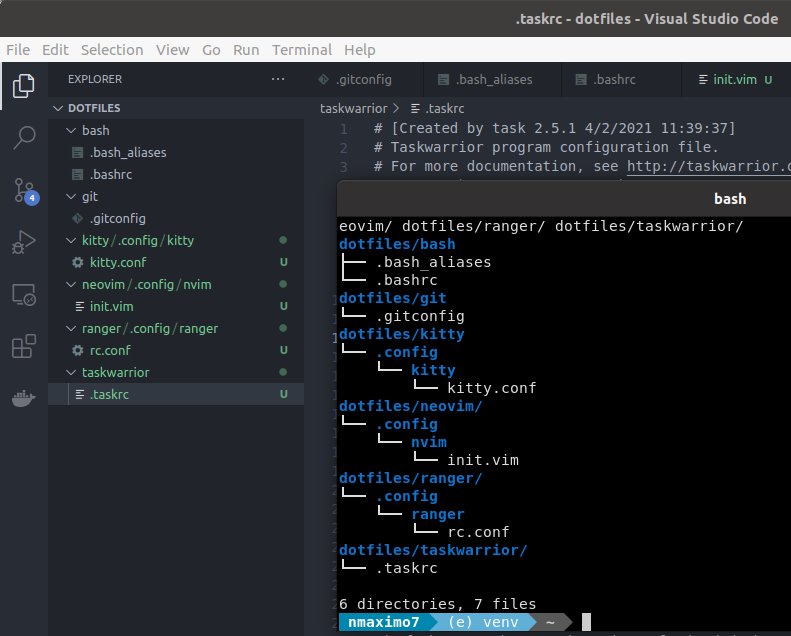Collapse the bash folder
The width and height of the screenshot is (791, 636).
pyautogui.click(x=71, y=130)
